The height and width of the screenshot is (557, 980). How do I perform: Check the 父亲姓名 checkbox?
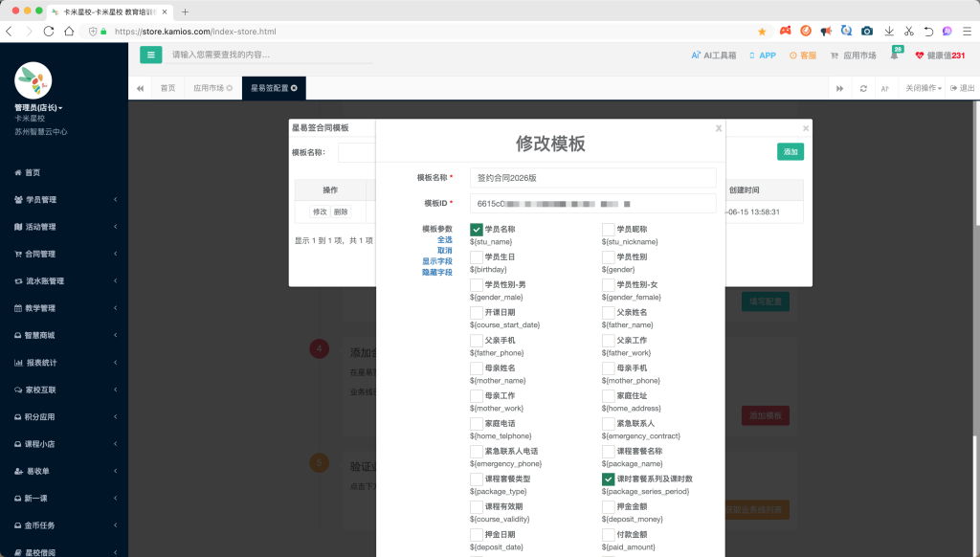click(608, 313)
